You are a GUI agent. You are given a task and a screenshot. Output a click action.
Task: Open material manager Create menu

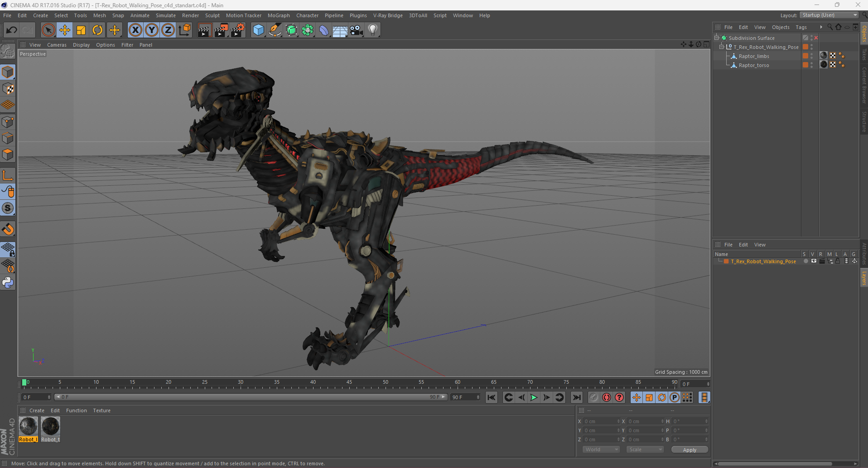coord(37,410)
